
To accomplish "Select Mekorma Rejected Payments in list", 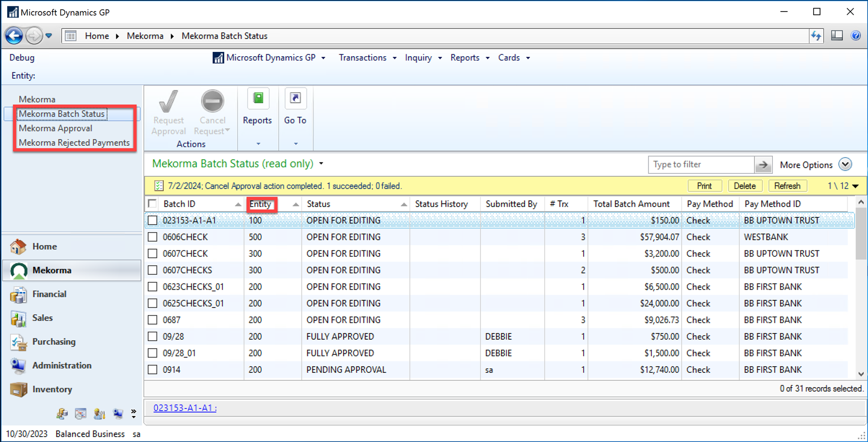I will coord(74,143).
